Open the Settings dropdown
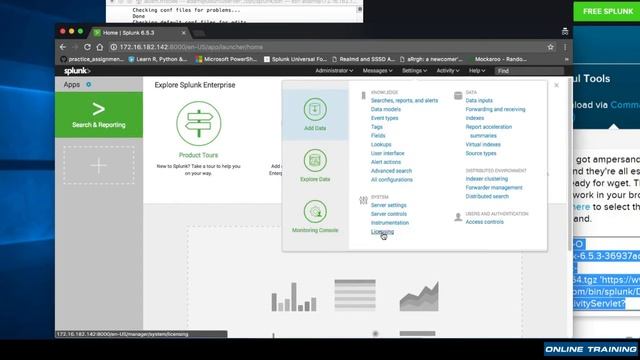Viewport: 640px width, 360px height. tap(414, 71)
